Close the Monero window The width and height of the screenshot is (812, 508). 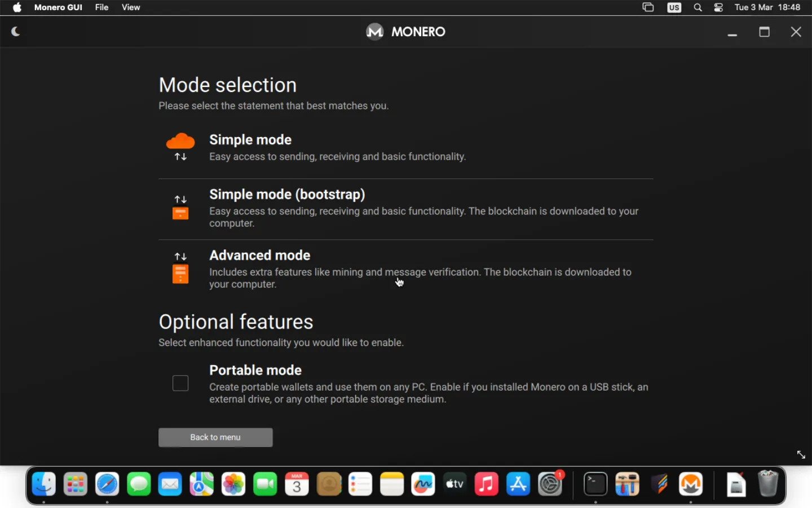[796, 32]
